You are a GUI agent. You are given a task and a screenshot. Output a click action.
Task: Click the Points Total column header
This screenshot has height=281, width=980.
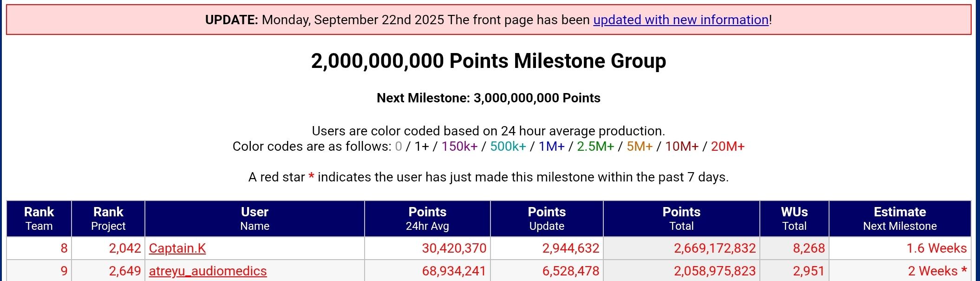(681, 219)
